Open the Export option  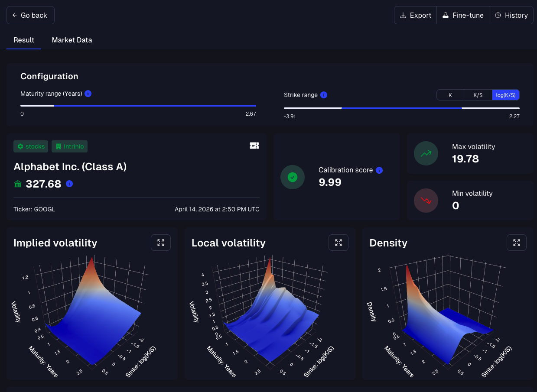point(415,15)
